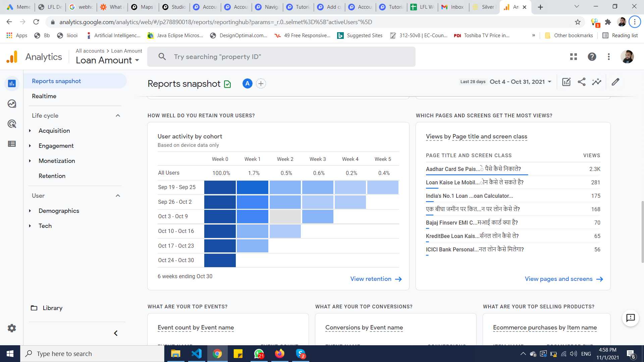Viewport: 644px width, 362px height.
Task: Open the Google apps grid icon
Action: point(574,57)
